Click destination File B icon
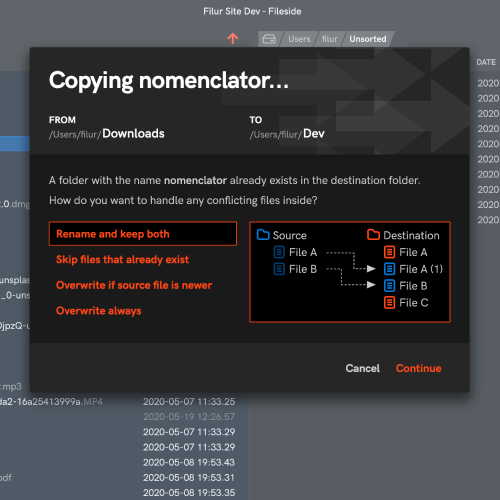This screenshot has height=500, width=500. [389, 286]
